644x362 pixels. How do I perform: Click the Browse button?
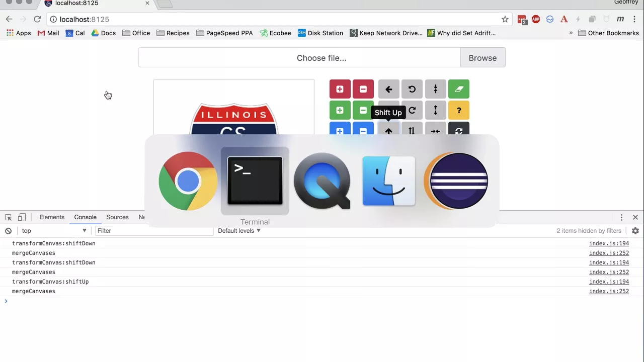(482, 58)
